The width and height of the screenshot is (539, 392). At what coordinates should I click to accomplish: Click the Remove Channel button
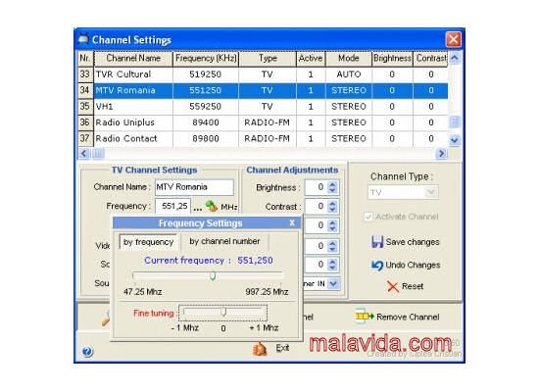point(397,317)
